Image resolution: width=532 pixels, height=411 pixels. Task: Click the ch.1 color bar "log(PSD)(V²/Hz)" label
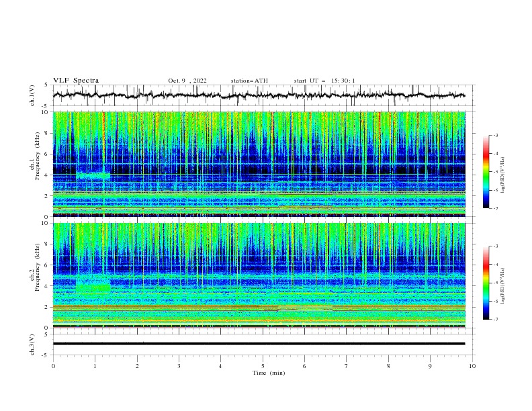[503, 175]
